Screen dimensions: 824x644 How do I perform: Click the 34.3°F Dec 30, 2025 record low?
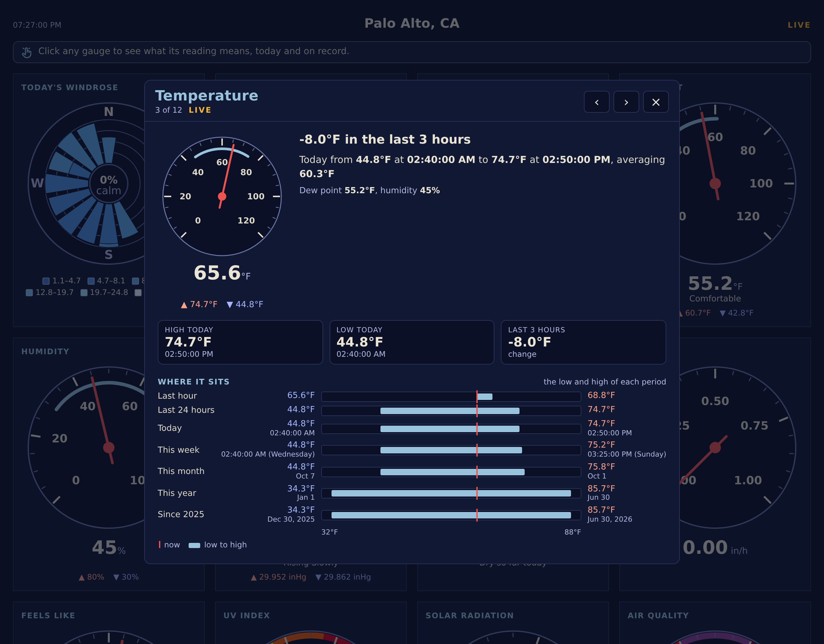click(291, 514)
